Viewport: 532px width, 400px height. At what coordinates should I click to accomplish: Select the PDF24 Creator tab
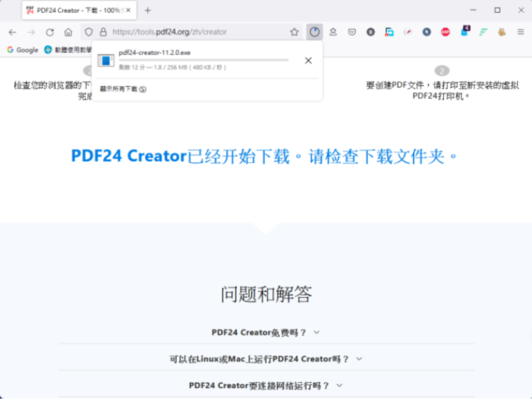(x=79, y=10)
